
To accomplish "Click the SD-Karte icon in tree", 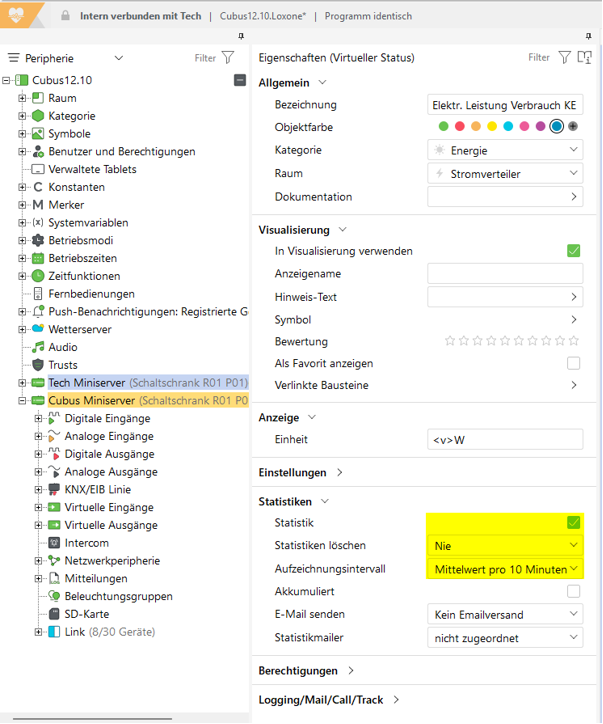I will click(54, 614).
